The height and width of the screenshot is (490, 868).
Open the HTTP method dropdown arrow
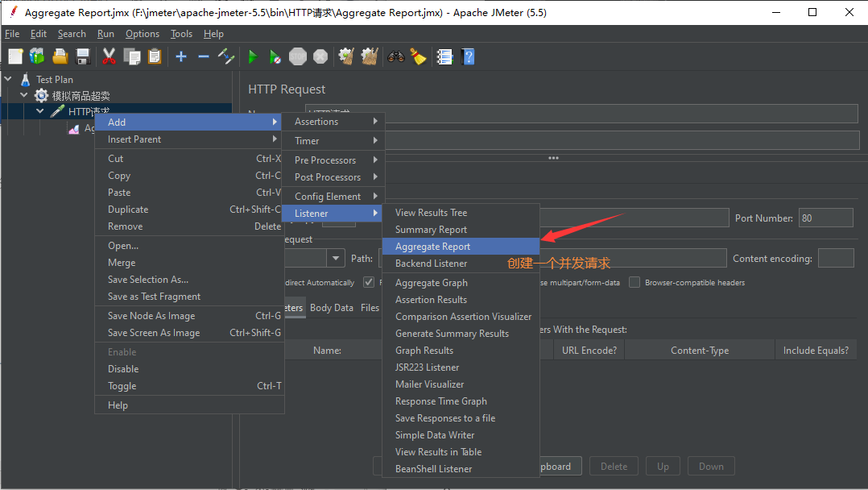tap(336, 259)
